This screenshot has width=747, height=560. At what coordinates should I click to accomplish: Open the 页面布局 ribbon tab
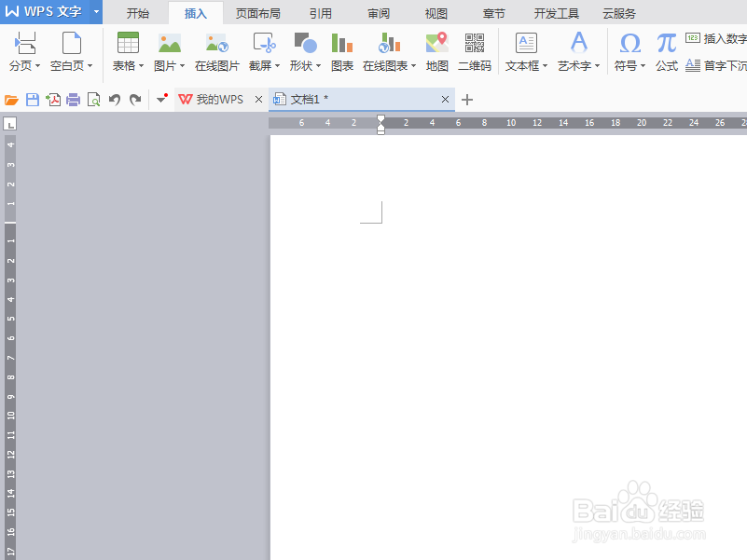[258, 13]
